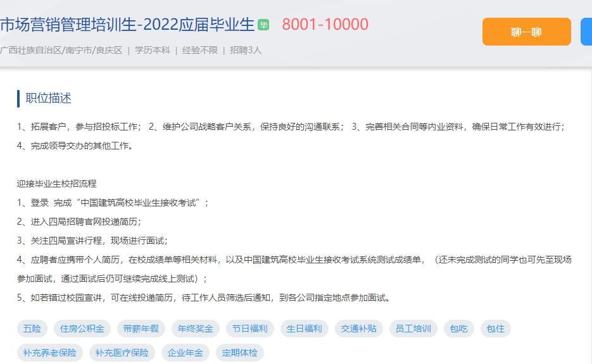The height and width of the screenshot is (364, 592).
Task: Select the 交通补贴 benefit tag
Action: tap(358, 329)
